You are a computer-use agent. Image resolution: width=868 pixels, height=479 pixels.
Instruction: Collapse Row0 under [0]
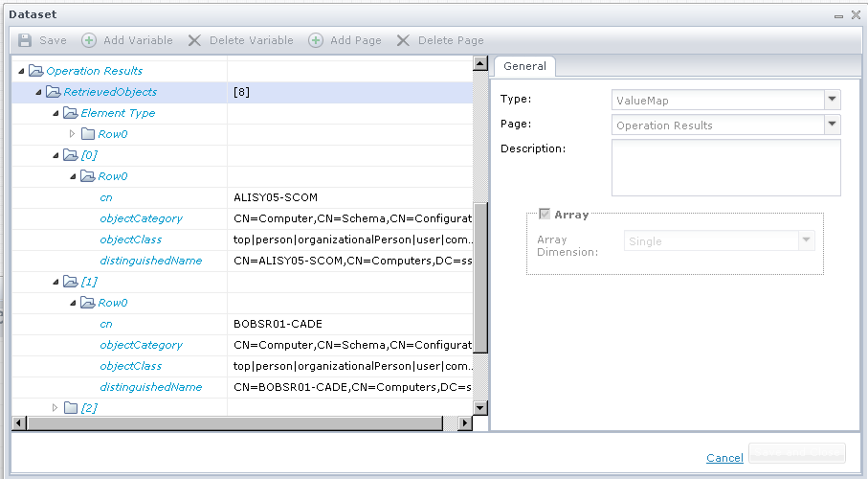(73, 176)
